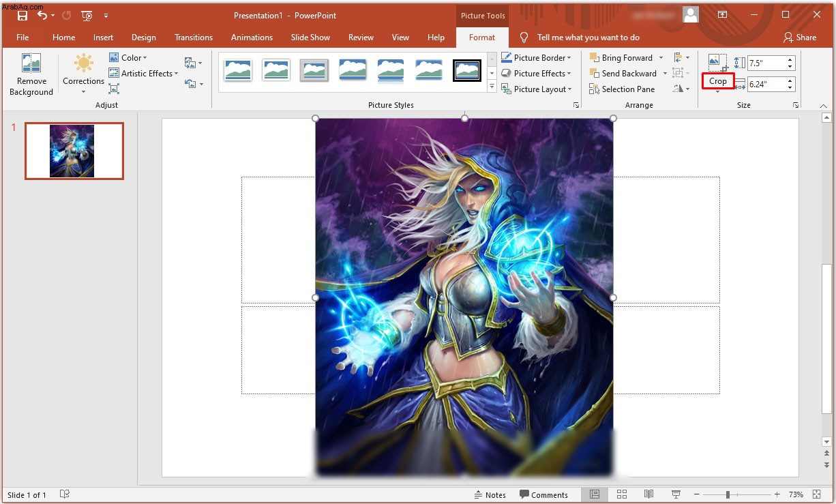Apply the third picture style with gray frame
Image resolution: width=836 pixels, height=504 pixels.
click(314, 70)
